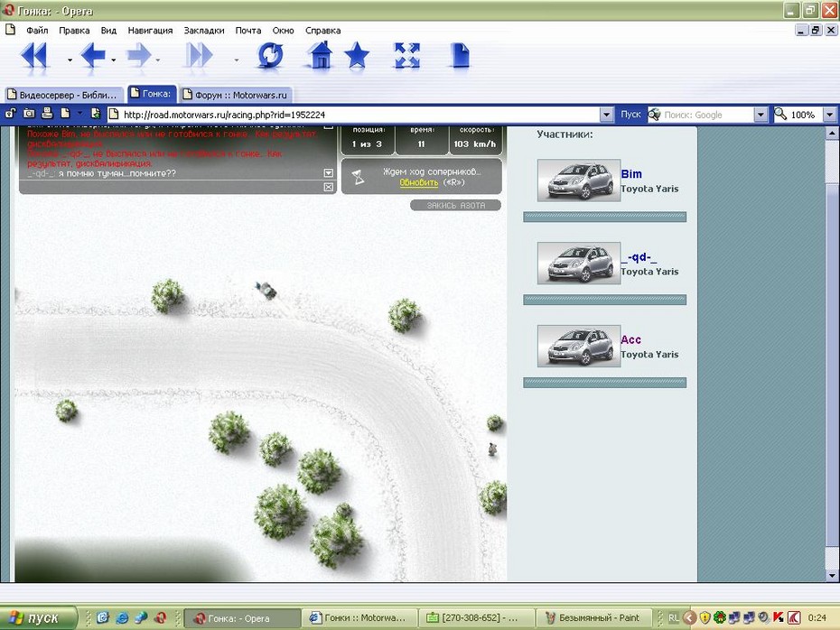Screen dimensions: 840x630
Task: Reload the page with the refresh icon
Action: (271, 56)
